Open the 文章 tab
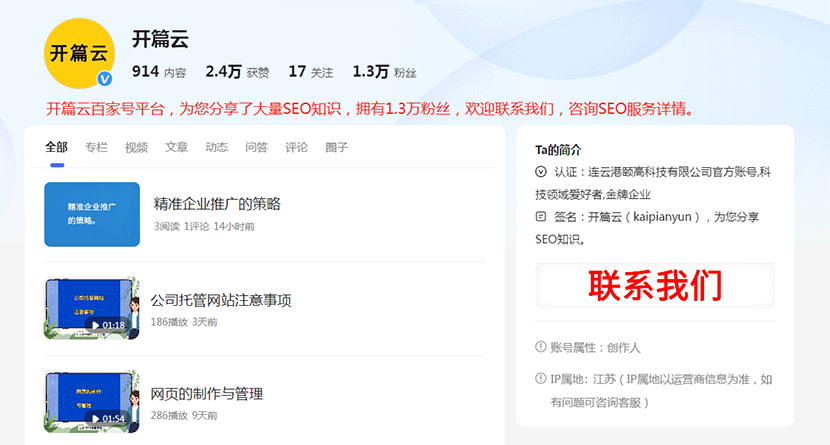The height and width of the screenshot is (445, 830). point(176,147)
